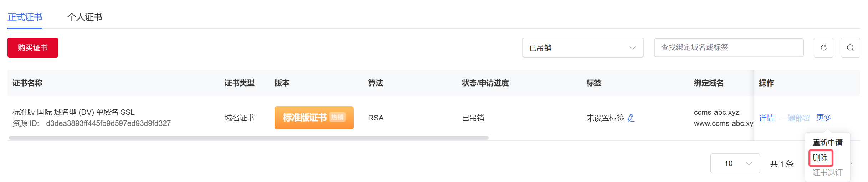This screenshot has height=182, width=868.
Task: Select the 正式证书 tab
Action: tap(25, 17)
